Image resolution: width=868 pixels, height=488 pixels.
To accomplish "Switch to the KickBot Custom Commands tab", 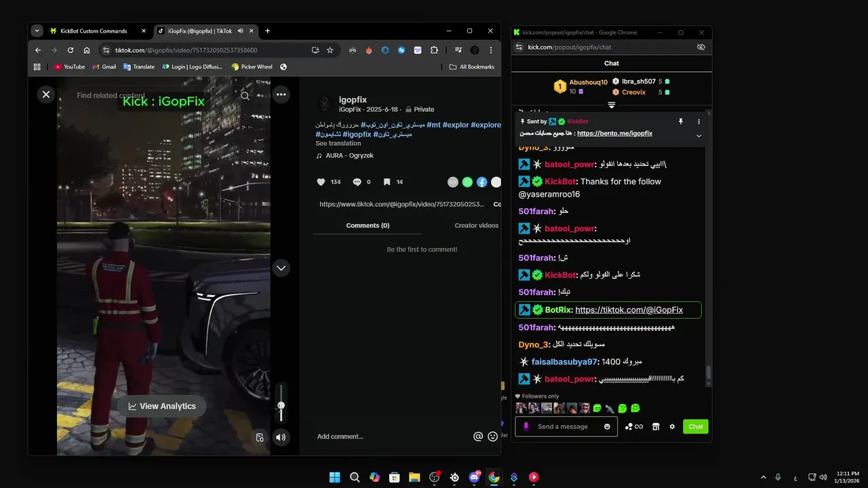I will (x=94, y=31).
